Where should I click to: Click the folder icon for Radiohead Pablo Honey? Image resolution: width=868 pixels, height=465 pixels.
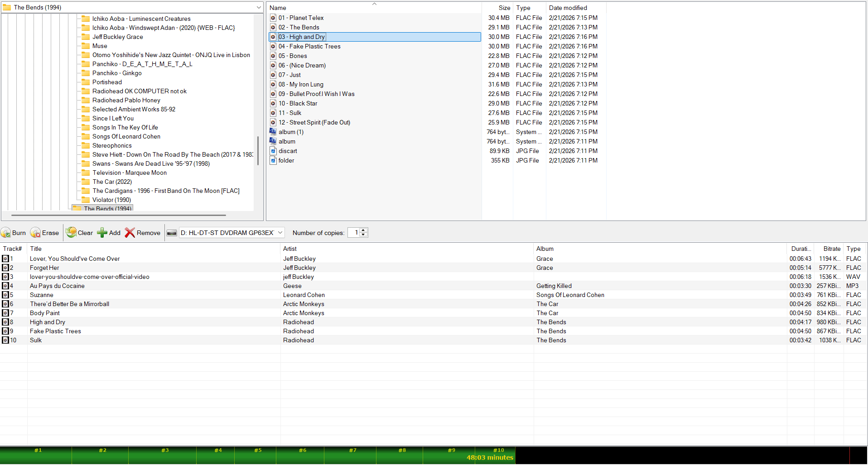tap(86, 100)
